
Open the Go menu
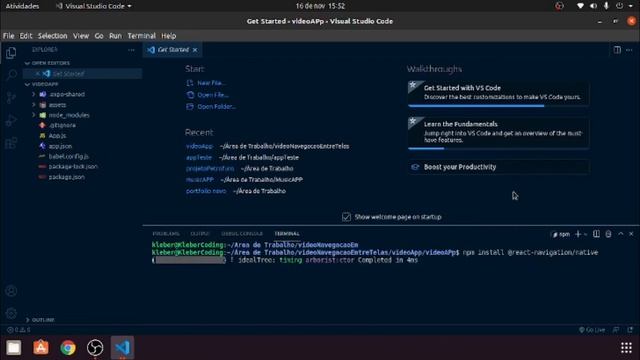[x=99, y=36]
